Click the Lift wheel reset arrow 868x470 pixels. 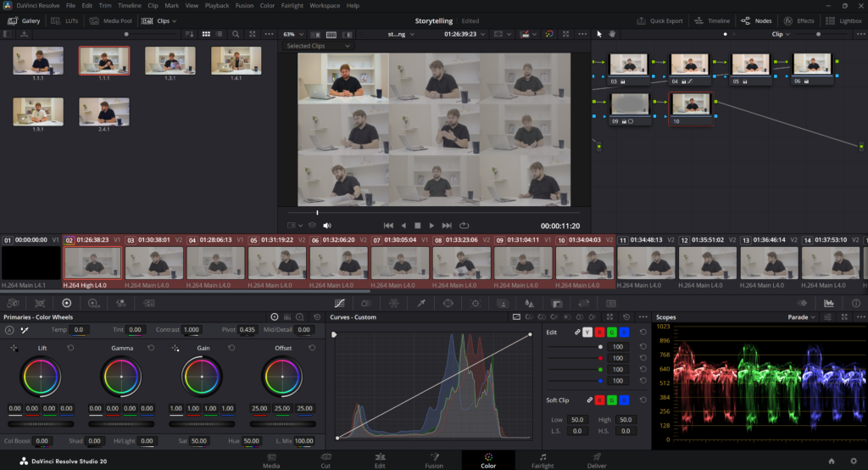point(70,348)
